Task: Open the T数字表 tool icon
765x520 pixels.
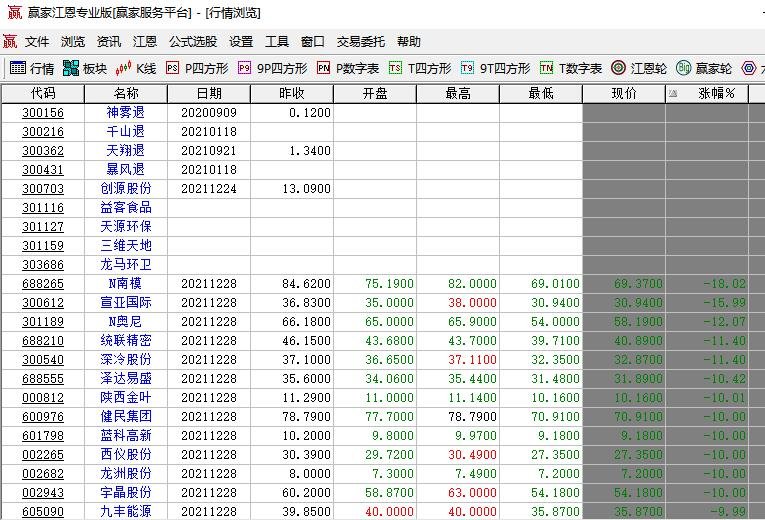Action: [546, 68]
